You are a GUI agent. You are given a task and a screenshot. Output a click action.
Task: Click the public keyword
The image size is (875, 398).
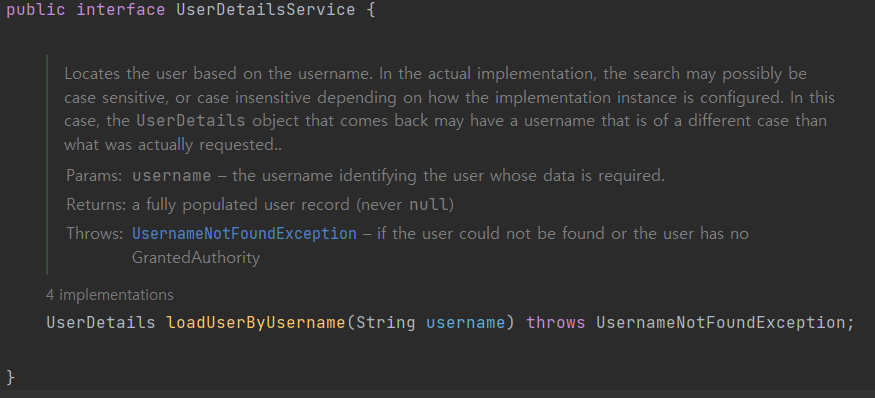click(36, 10)
